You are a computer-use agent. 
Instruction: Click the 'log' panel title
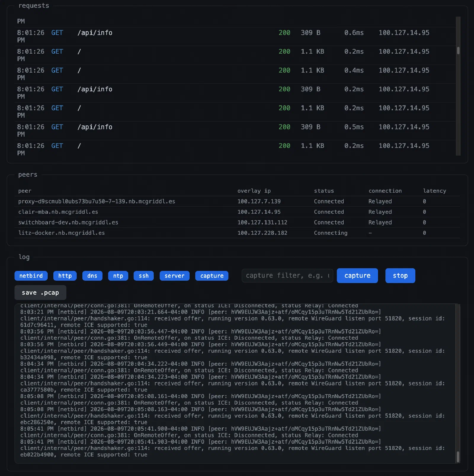pos(24,257)
